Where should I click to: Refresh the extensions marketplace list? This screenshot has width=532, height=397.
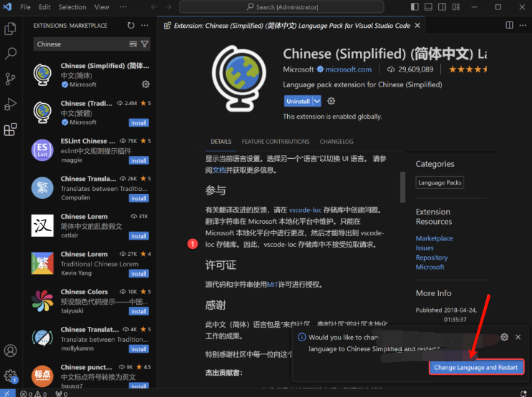131,26
